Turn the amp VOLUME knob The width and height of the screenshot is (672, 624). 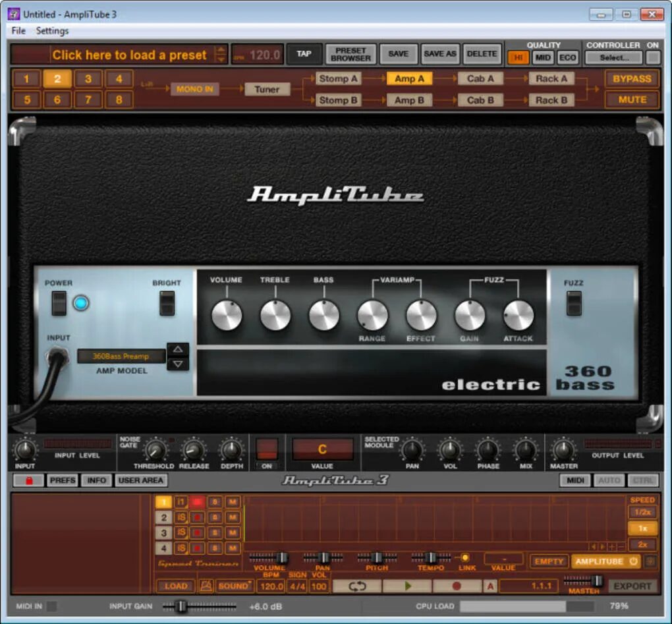226,315
